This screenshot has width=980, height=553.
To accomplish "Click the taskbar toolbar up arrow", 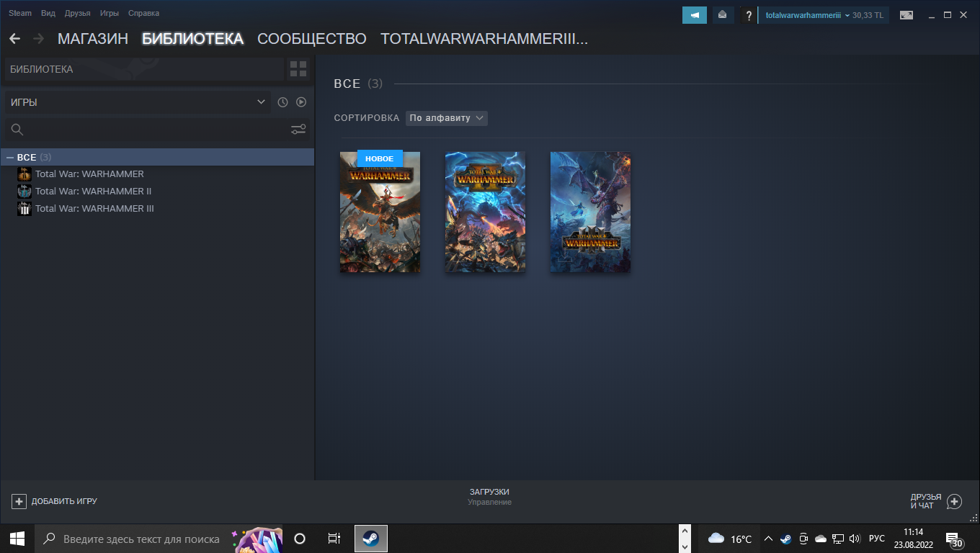I will 685,530.
